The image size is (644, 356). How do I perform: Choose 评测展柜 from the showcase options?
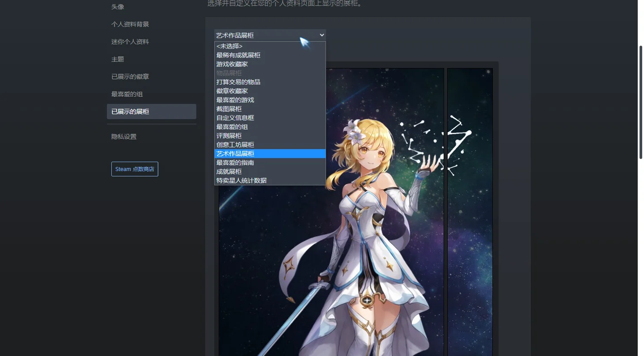270,136
